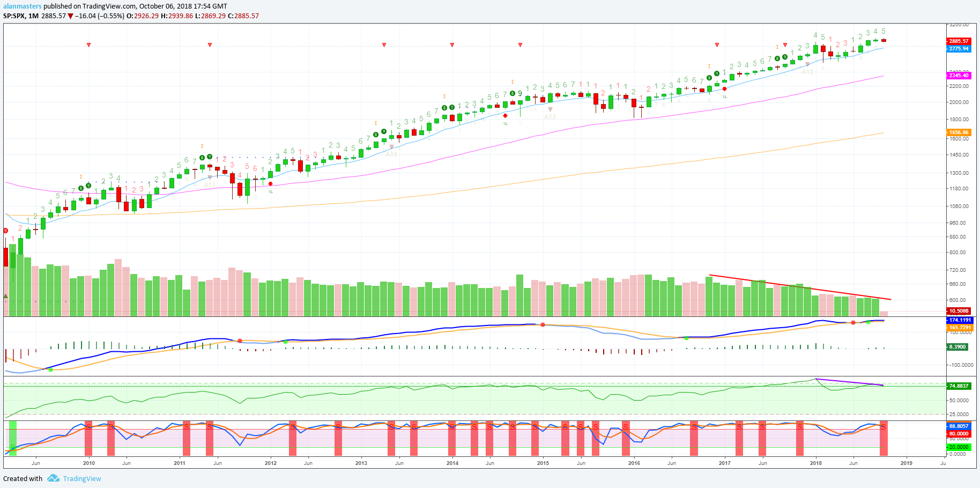980x488 pixels.
Task: Click the 800.00 price axis tick
Action: pyautogui.click(x=957, y=253)
